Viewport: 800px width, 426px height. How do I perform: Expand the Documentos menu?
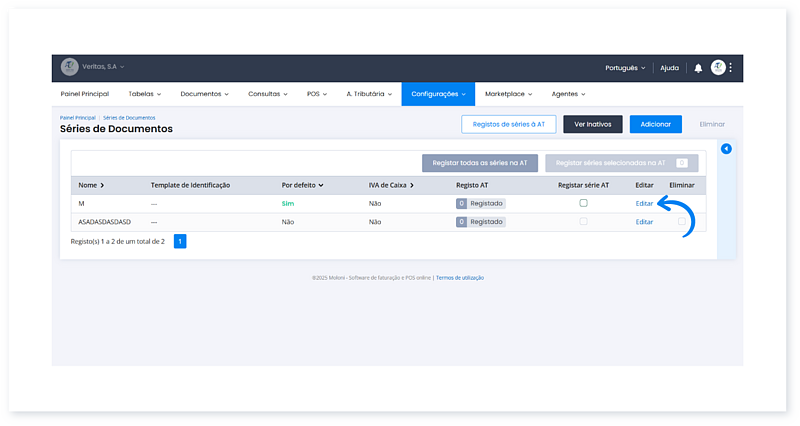coord(204,94)
